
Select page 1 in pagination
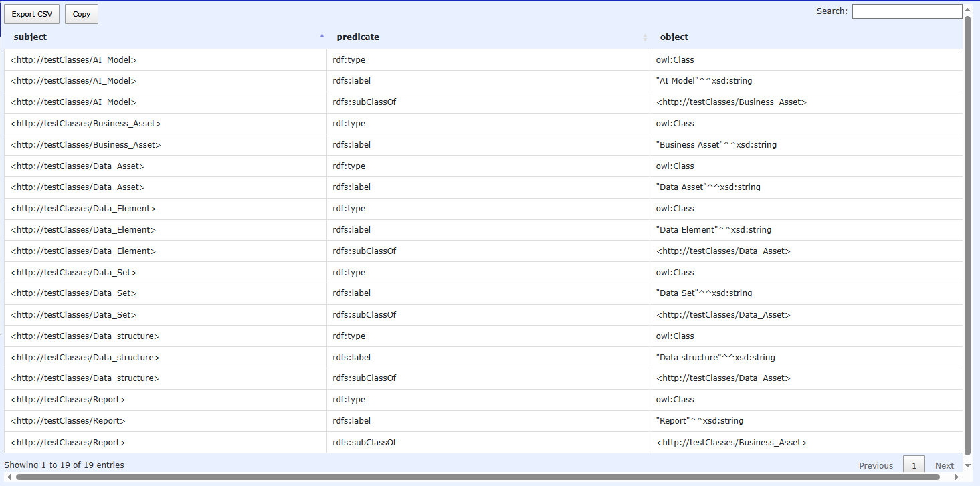coord(914,466)
